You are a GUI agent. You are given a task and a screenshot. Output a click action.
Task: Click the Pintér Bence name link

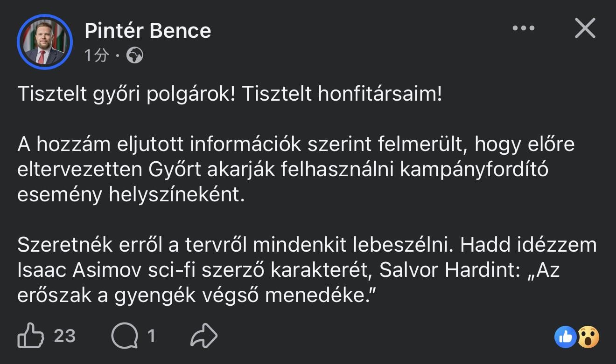tap(148, 31)
